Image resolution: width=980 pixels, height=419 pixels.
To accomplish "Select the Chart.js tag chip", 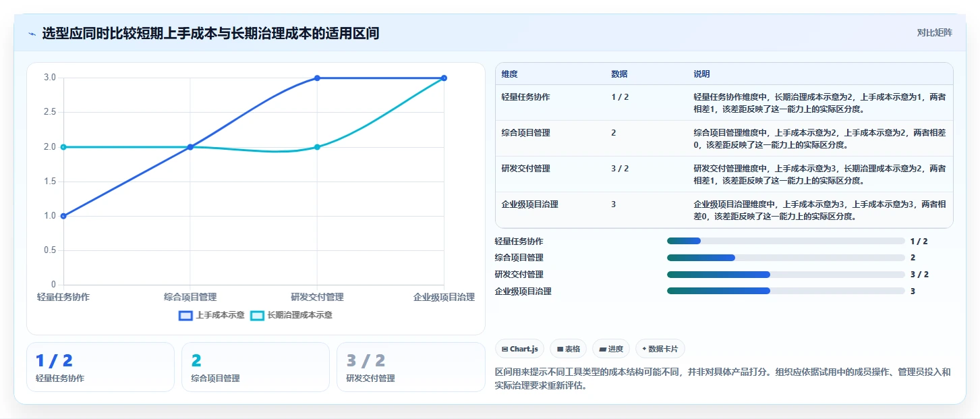I will point(520,349).
